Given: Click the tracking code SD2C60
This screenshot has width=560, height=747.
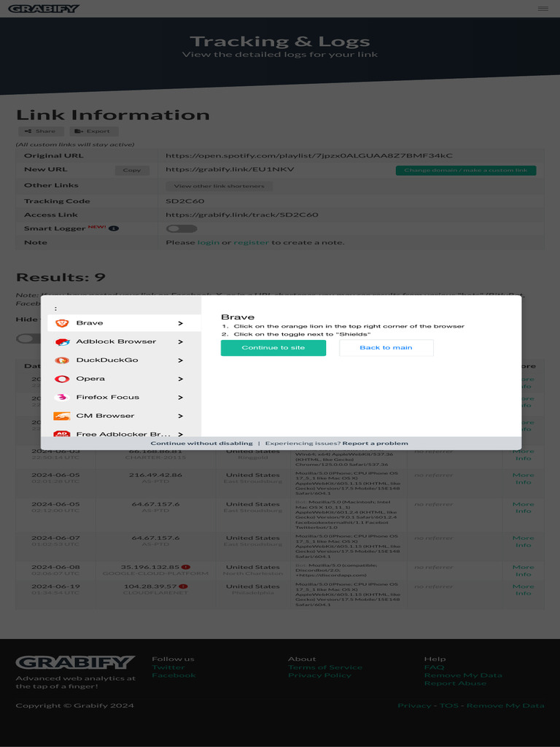Looking at the screenshot, I should (x=184, y=201).
